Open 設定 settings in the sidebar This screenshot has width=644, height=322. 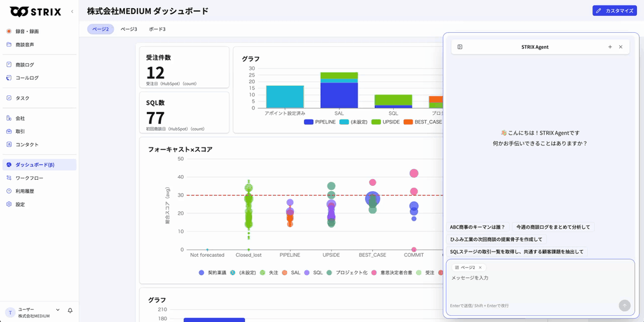coord(40,204)
